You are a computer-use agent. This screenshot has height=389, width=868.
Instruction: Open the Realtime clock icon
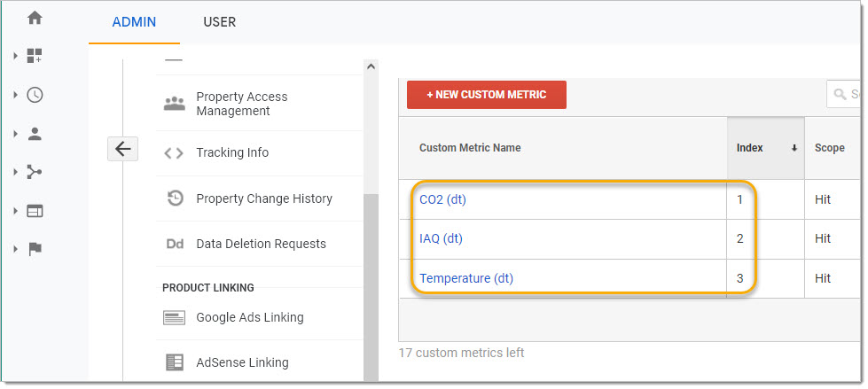(x=35, y=96)
